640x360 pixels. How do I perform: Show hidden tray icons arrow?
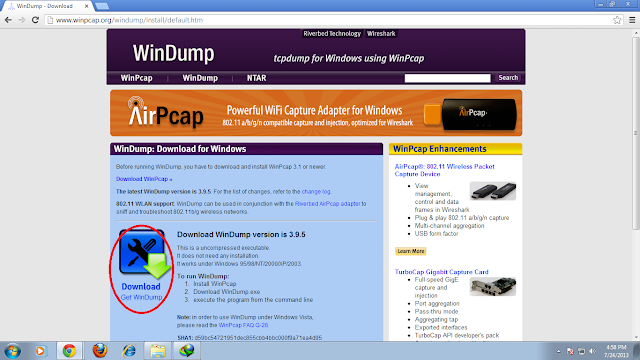[558, 351]
